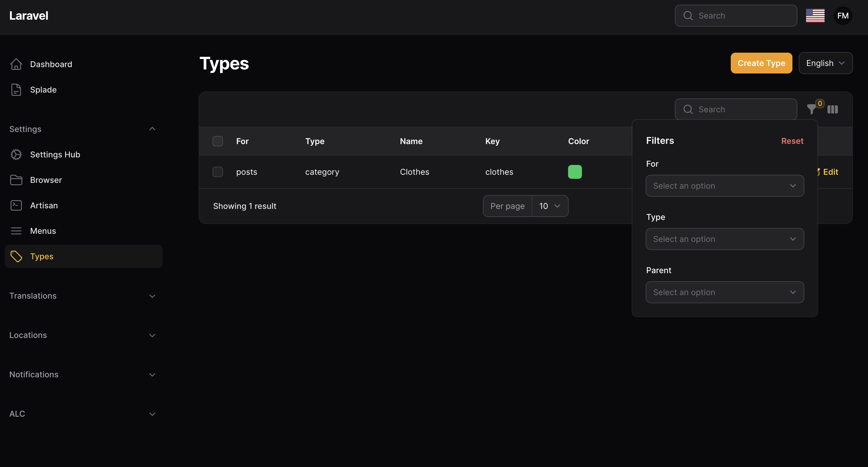Click the Browser folder icon
Image resolution: width=868 pixels, height=467 pixels.
[16, 180]
